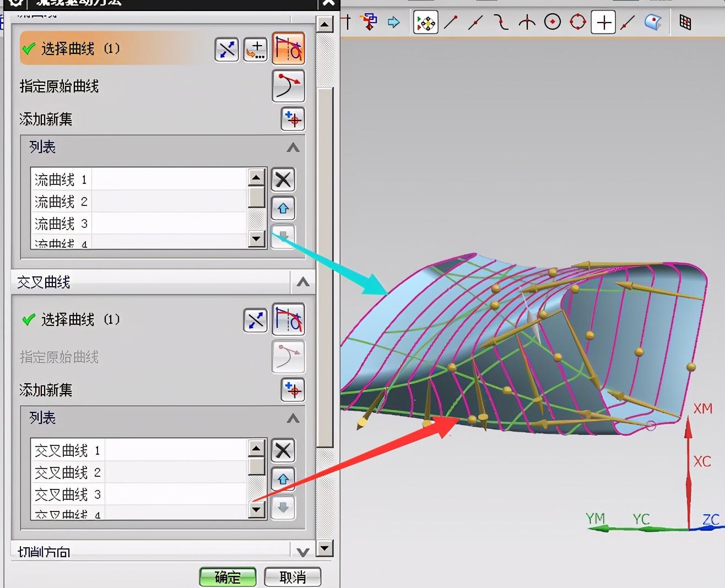725x588 pixels.
Task: Toggle snap point center in toolbar
Action: (552, 22)
